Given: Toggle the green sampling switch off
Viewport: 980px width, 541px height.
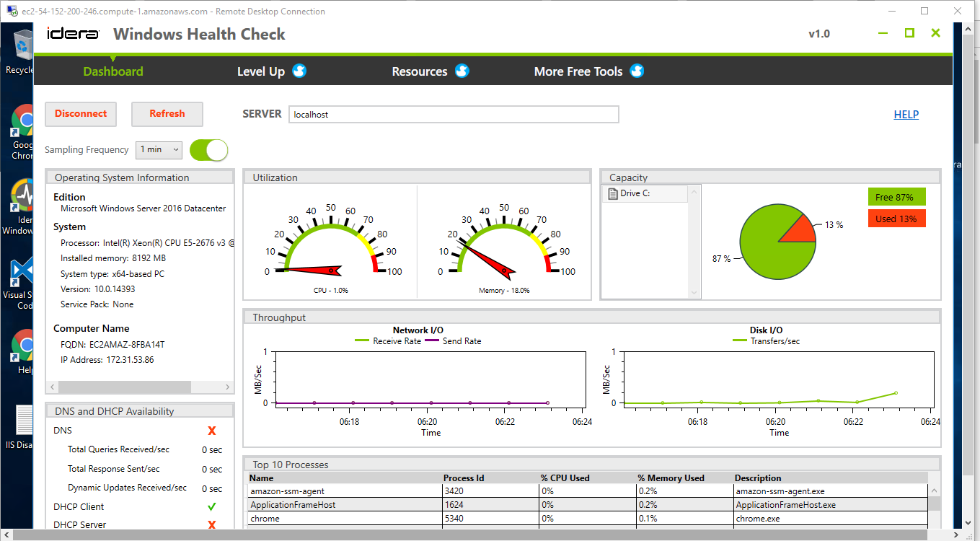Looking at the screenshot, I should (208, 150).
